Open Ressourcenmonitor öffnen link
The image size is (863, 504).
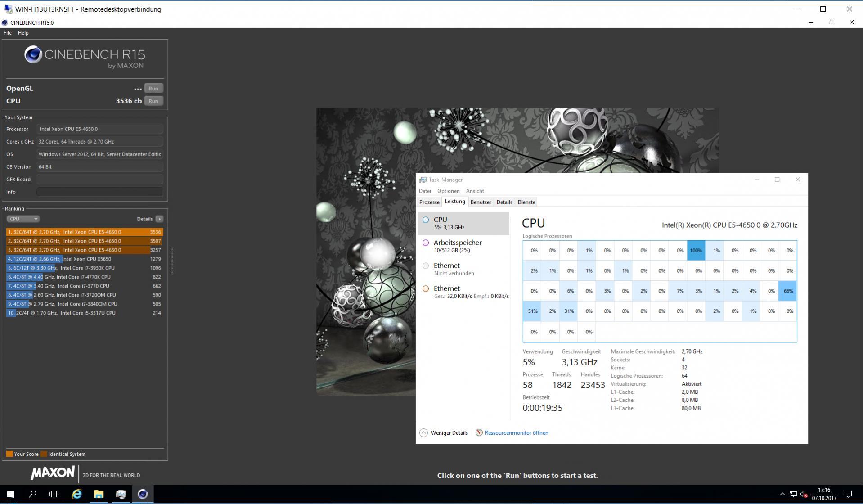517,433
